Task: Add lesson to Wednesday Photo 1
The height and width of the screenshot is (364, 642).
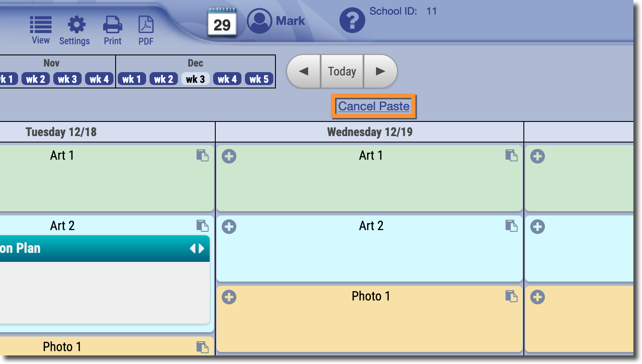Action: coord(229,297)
